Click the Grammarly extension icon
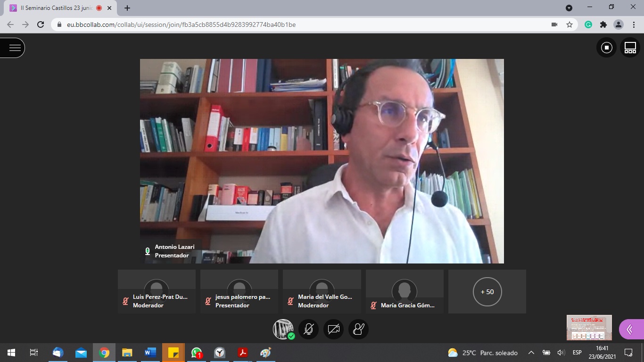The width and height of the screenshot is (644, 362). coord(588,25)
